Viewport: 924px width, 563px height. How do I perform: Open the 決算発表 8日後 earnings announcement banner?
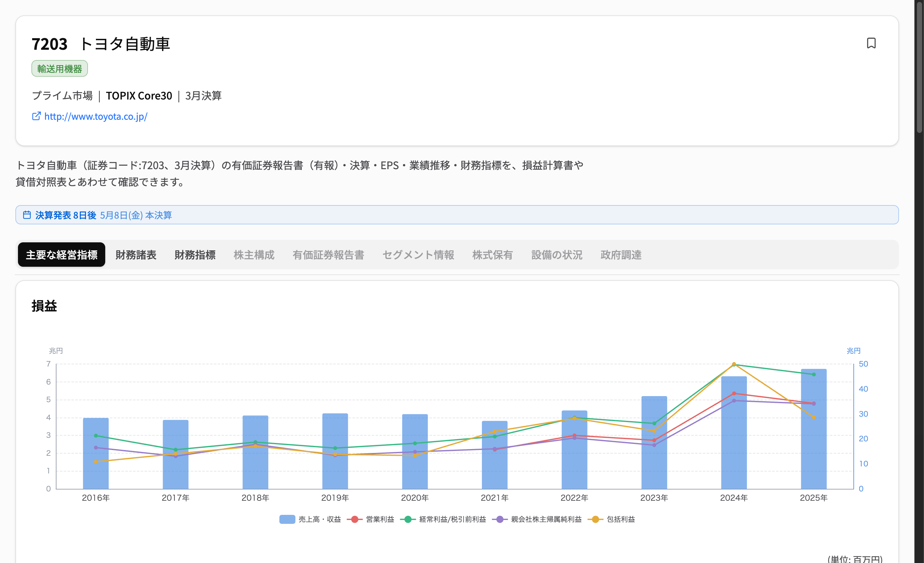(x=457, y=215)
